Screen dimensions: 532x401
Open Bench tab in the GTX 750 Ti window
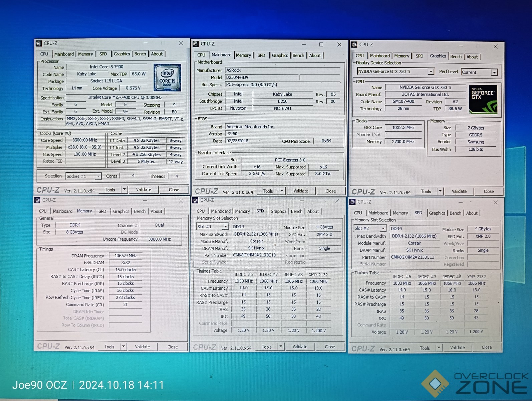coord(456,56)
